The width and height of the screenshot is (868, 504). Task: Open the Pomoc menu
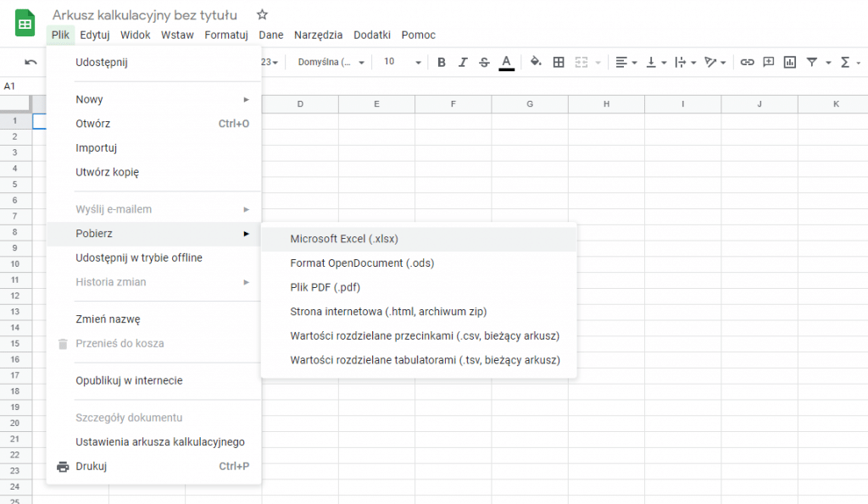[419, 35]
